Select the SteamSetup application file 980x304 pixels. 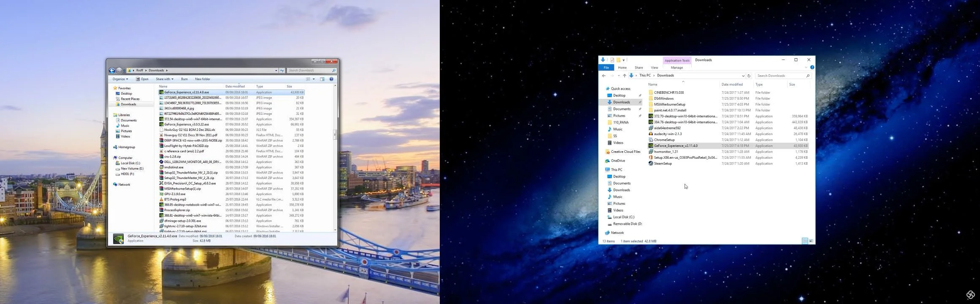(663, 163)
